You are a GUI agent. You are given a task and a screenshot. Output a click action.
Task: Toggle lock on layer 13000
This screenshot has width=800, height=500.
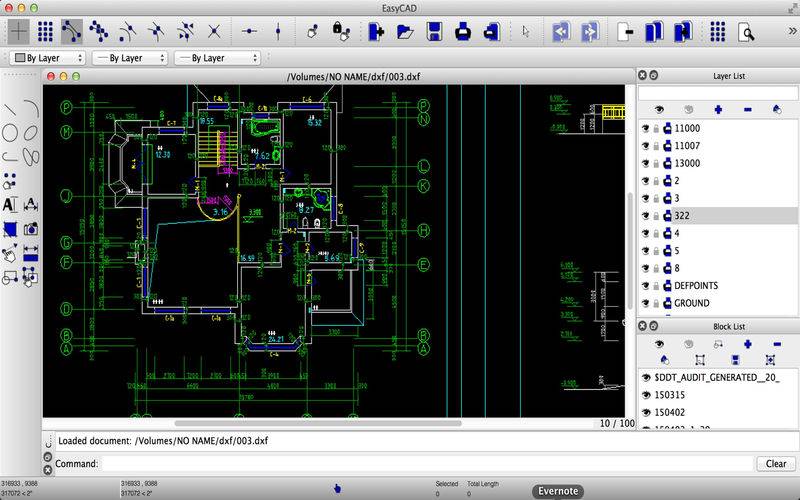[x=656, y=163]
